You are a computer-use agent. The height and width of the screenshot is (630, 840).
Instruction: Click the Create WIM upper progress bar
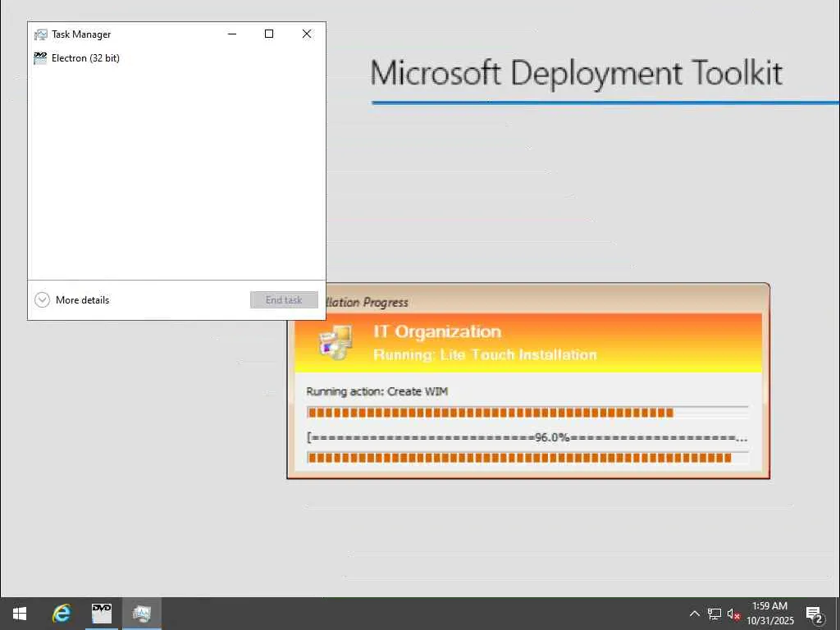527,412
